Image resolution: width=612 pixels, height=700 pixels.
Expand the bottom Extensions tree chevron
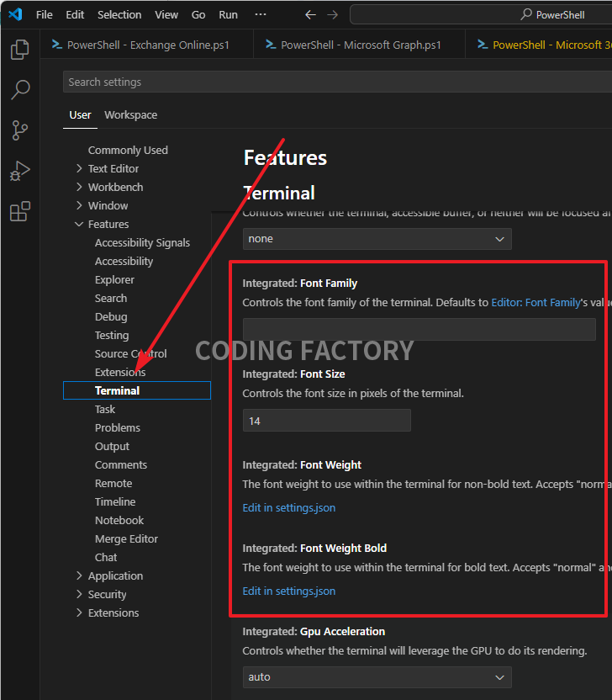[79, 612]
